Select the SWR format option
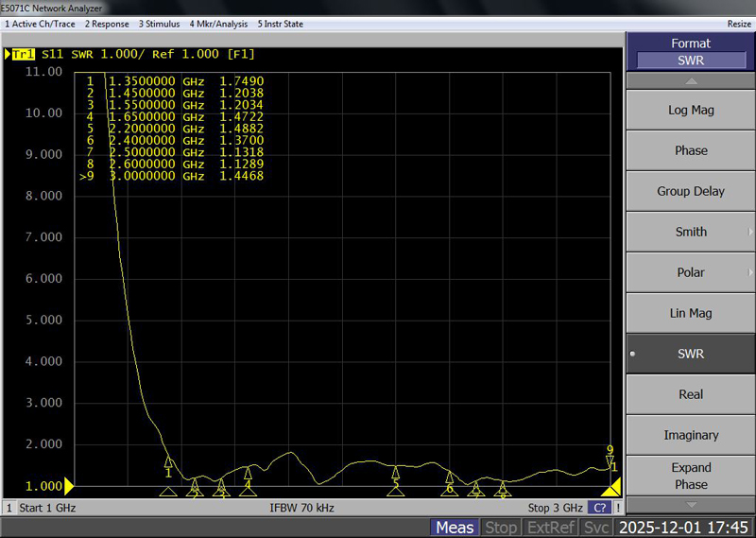The width and height of the screenshot is (756, 538). [x=690, y=354]
